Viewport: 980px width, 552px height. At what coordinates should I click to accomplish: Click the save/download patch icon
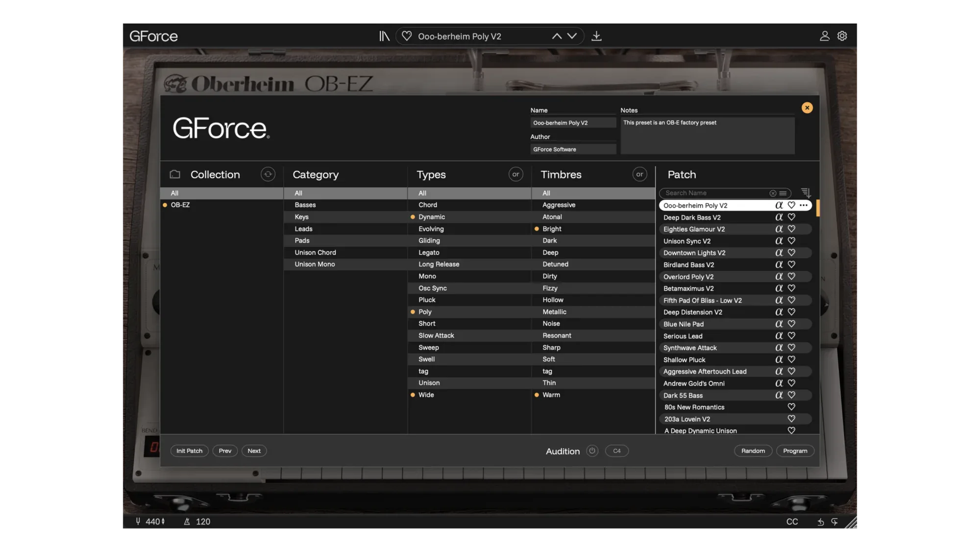596,36
